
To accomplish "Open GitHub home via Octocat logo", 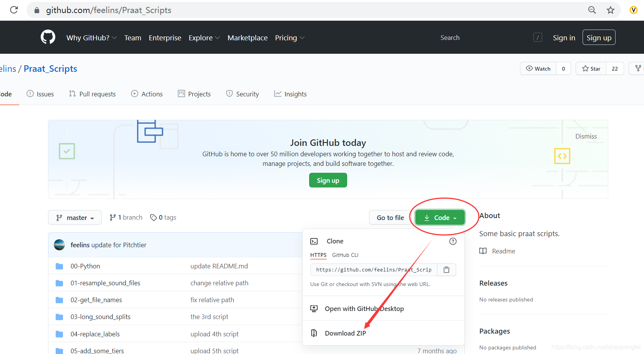I will point(48,37).
